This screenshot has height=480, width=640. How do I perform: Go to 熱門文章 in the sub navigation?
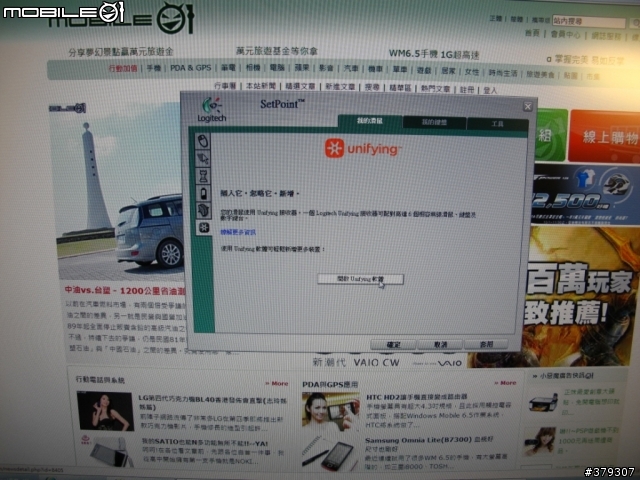click(435, 89)
